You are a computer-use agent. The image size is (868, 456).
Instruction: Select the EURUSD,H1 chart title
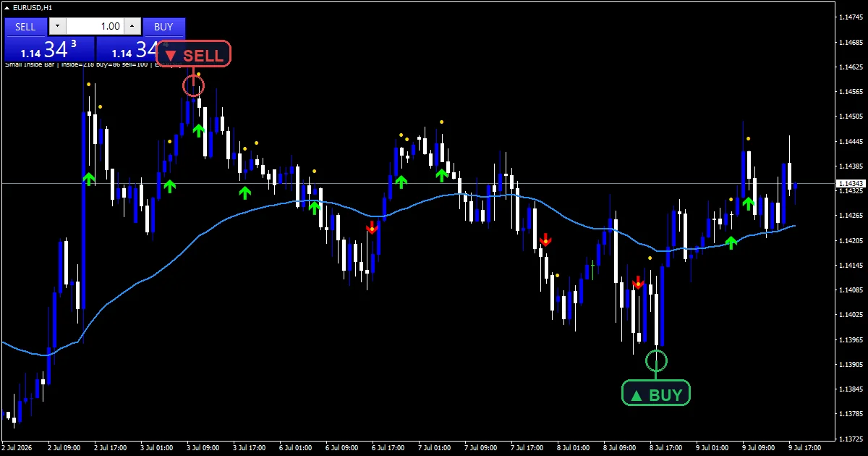[x=33, y=7]
